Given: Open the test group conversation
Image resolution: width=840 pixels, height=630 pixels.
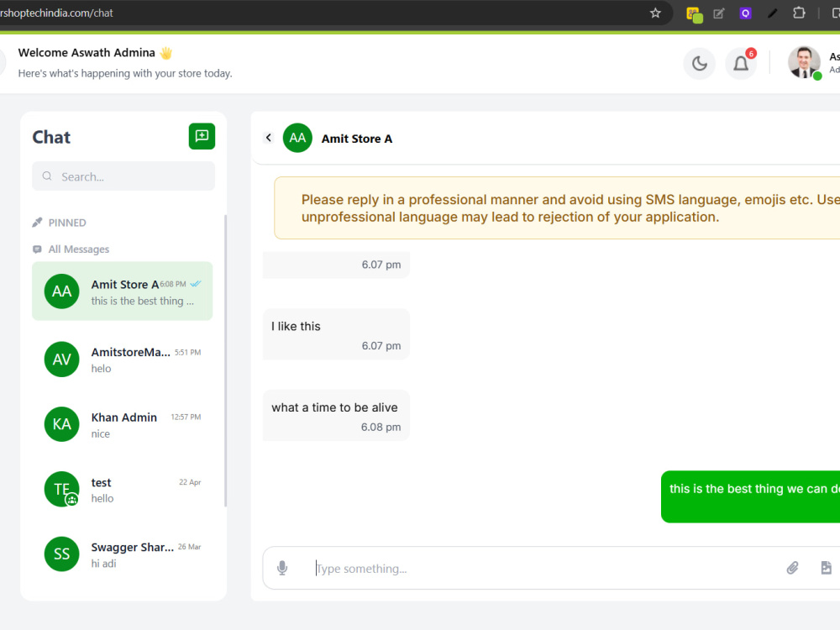Looking at the screenshot, I should (x=122, y=490).
